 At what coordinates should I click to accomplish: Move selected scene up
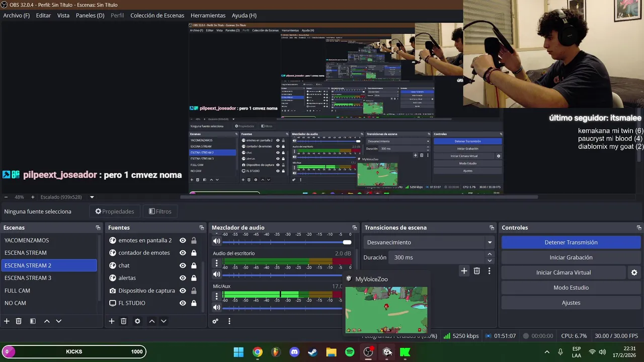(47, 321)
